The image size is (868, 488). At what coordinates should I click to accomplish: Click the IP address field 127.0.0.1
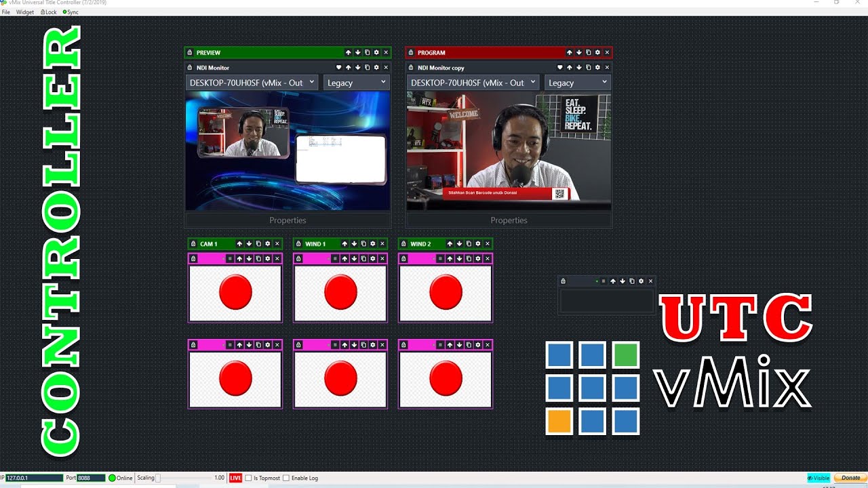pyautogui.click(x=34, y=478)
